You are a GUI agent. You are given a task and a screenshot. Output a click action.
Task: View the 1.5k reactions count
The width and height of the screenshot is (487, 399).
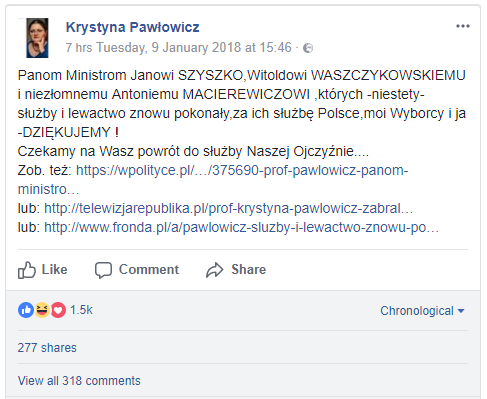81,310
